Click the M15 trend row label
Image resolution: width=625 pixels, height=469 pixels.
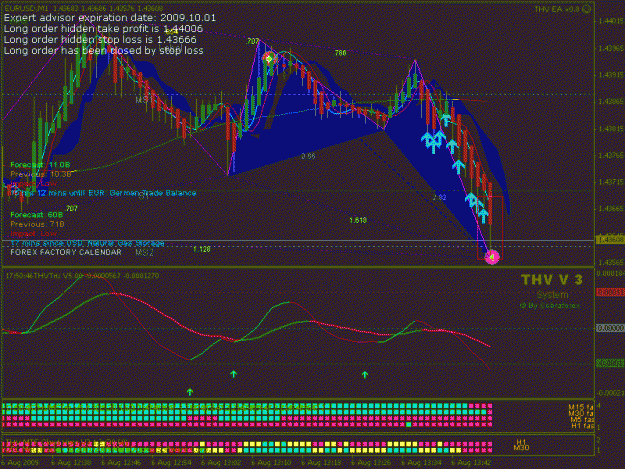point(581,407)
